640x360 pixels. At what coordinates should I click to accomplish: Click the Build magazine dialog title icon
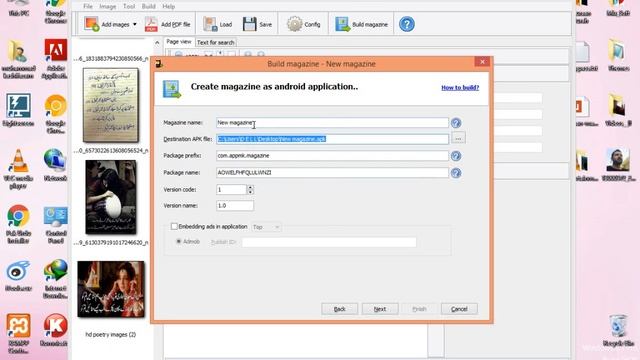coord(159,64)
